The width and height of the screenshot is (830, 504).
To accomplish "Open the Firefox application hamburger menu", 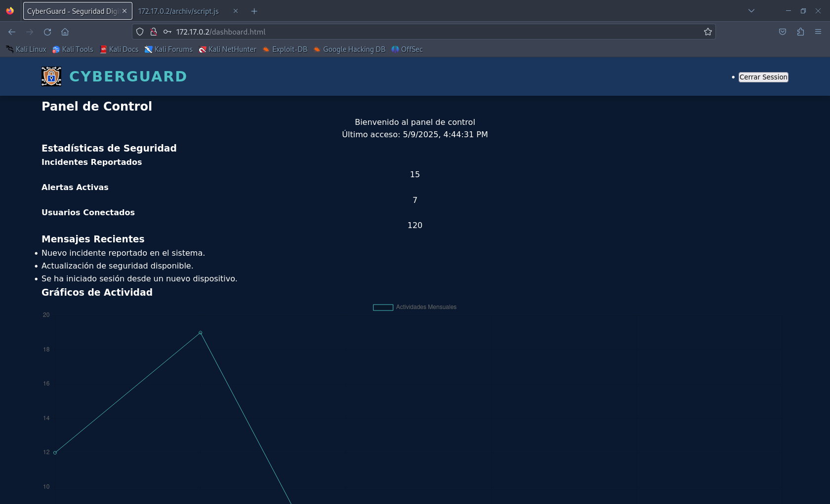I will click(818, 32).
